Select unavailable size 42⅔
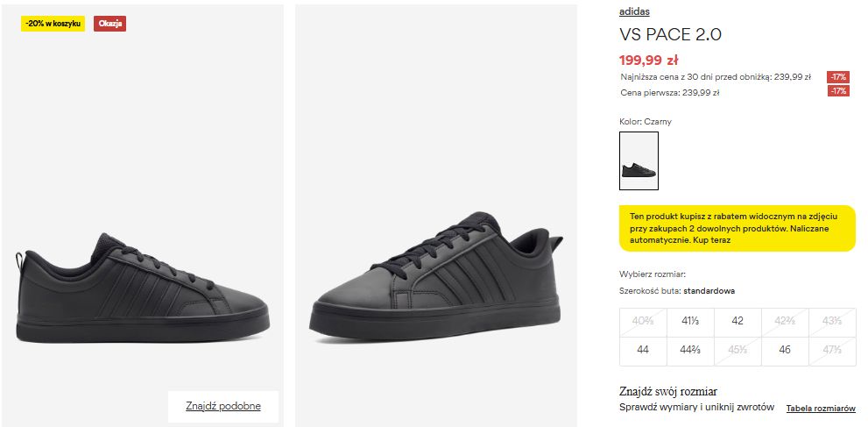 [785, 321]
